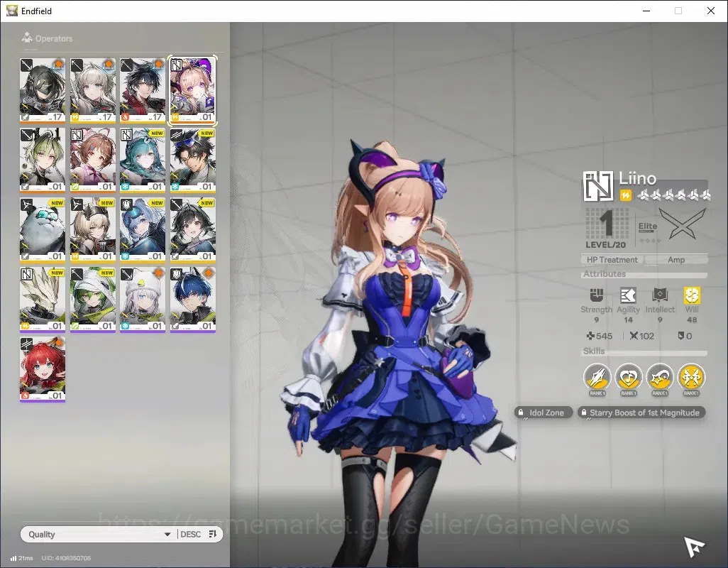Select the blue-gray-haired NEW operator card

143,229
